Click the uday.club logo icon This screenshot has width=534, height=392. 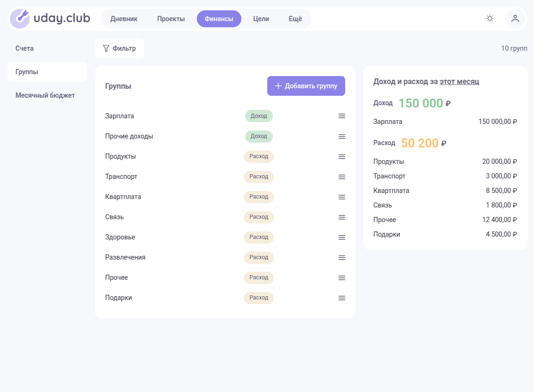pyautogui.click(x=20, y=19)
